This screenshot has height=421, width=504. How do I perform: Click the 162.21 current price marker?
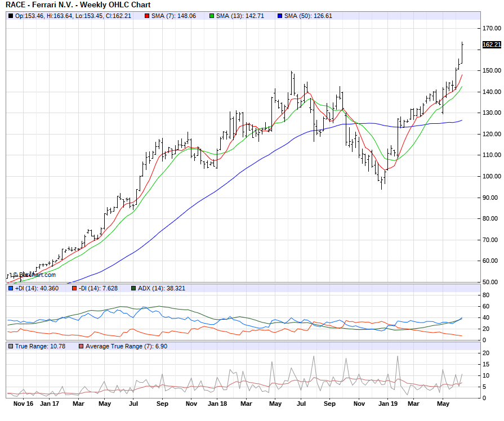pyautogui.click(x=492, y=44)
